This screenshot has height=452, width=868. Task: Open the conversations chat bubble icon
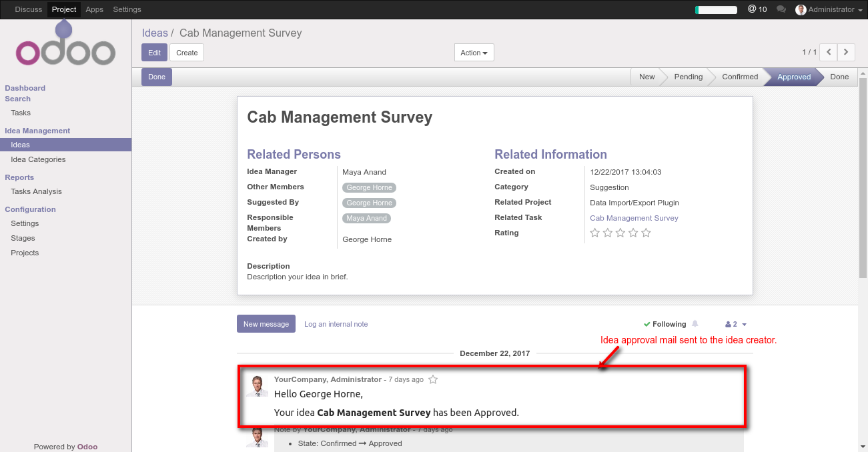[x=781, y=9]
